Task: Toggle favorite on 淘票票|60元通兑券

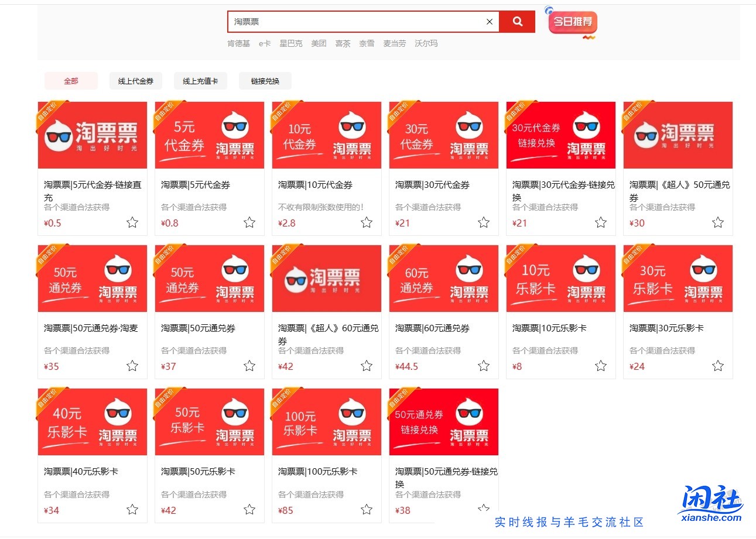Action: pos(483,366)
